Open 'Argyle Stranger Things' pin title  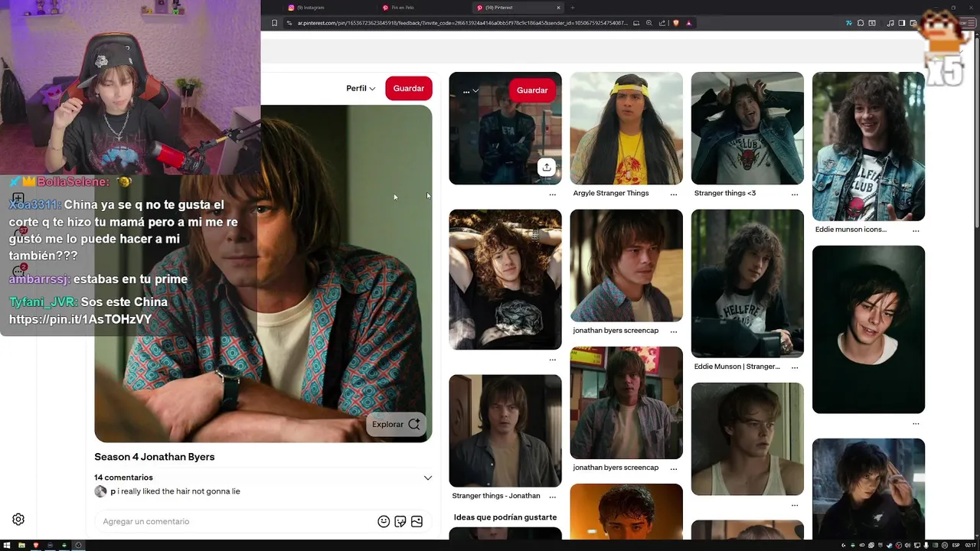611,193
